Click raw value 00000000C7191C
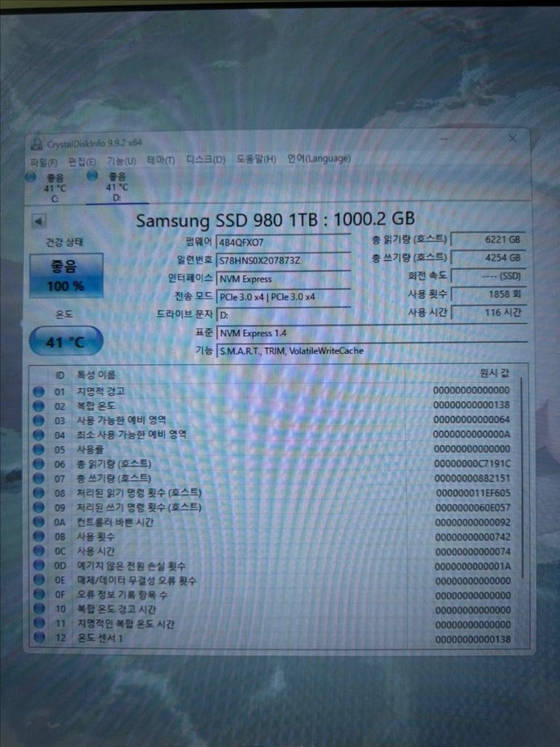560x747 pixels. (472, 464)
